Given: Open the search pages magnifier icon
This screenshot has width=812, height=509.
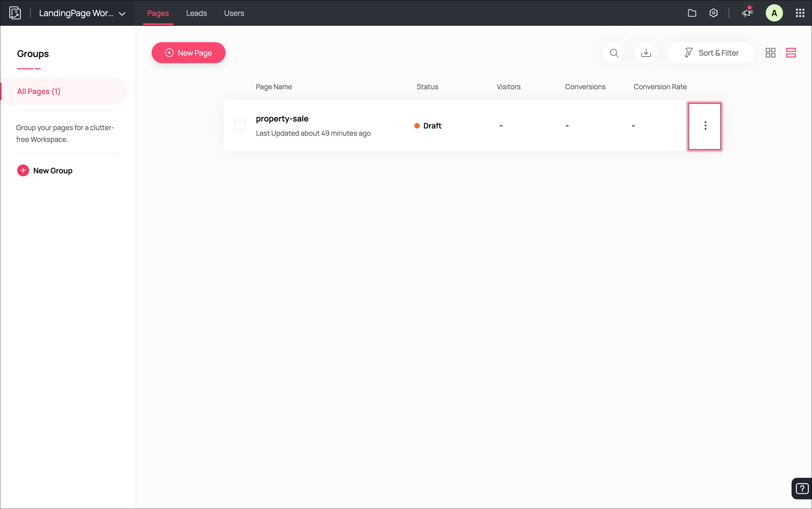Looking at the screenshot, I should point(614,53).
